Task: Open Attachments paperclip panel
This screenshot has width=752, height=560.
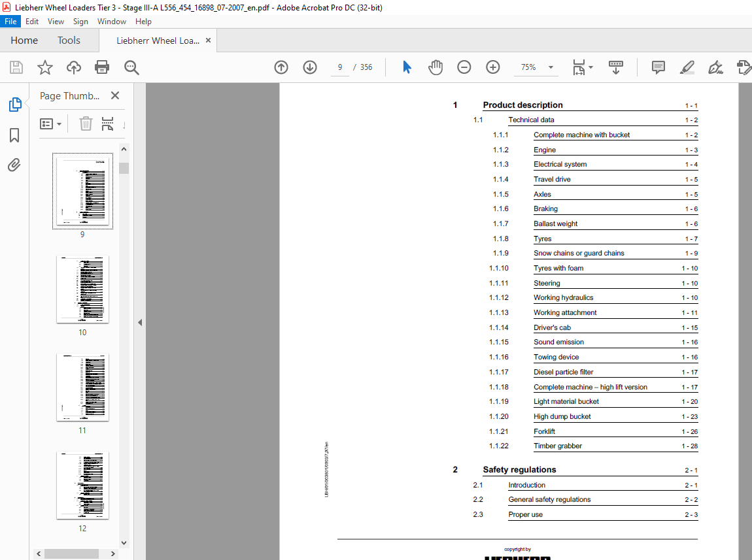Action: (x=14, y=165)
